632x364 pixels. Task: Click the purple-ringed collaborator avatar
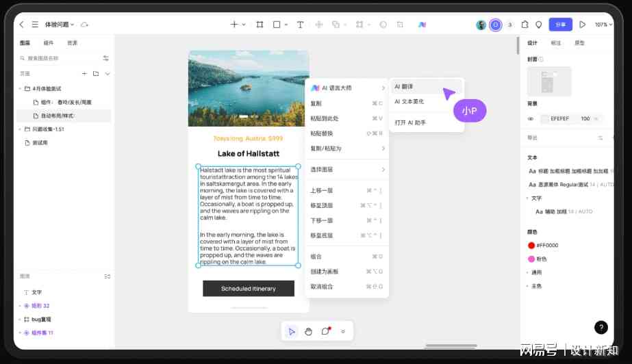[495, 25]
